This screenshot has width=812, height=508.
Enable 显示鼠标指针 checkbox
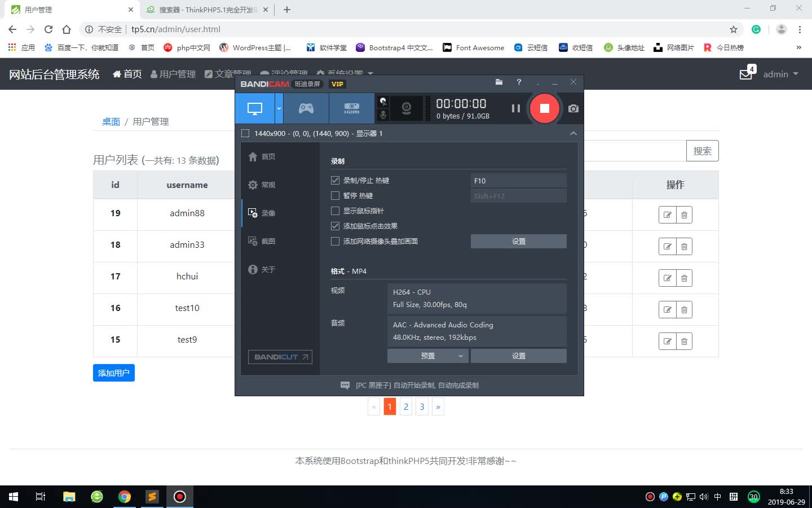pos(335,211)
